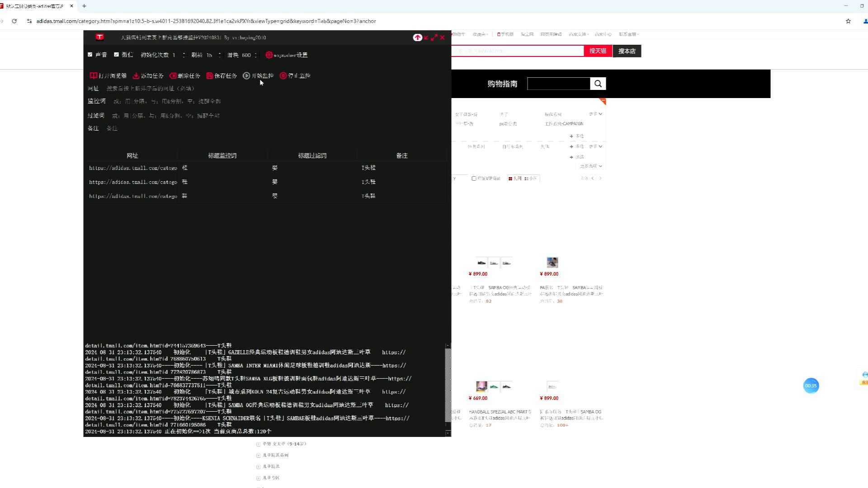Go to next results page arrow
This screenshot has height=488, width=868.
[x=600, y=178]
